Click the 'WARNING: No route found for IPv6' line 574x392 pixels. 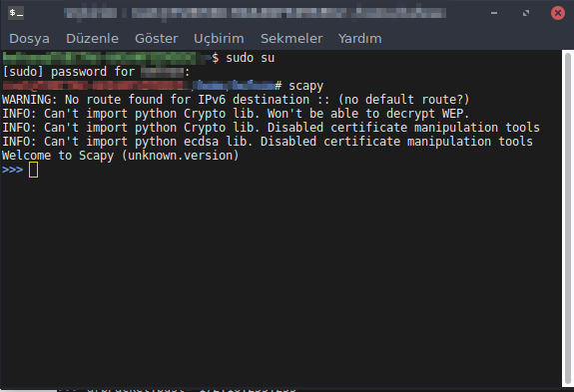(x=236, y=100)
